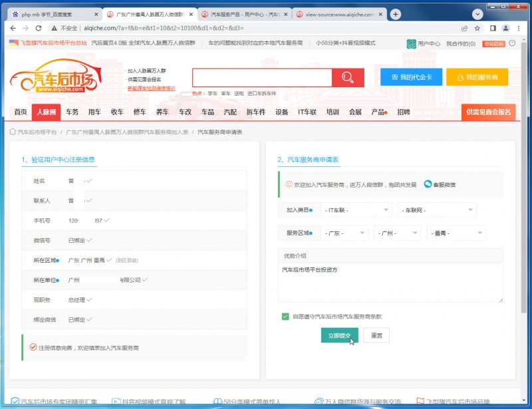Reload the page with refresh icon
The image size is (532, 409).
[39, 28]
